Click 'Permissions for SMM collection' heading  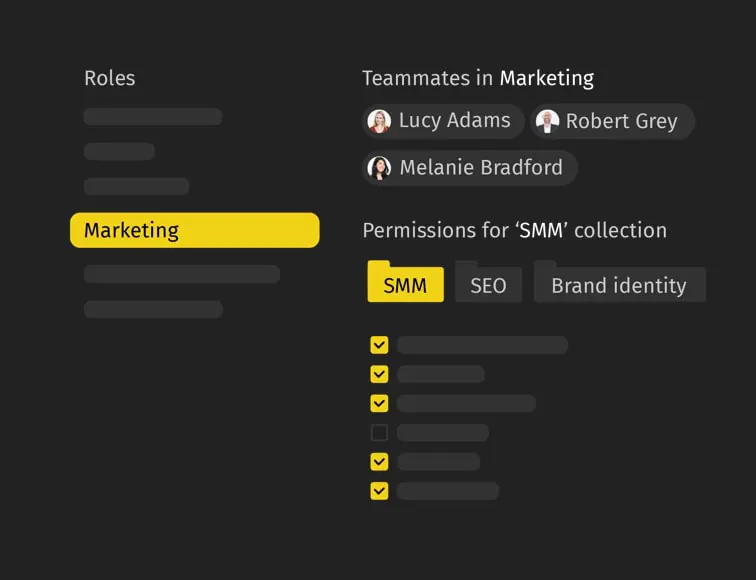coord(515,230)
